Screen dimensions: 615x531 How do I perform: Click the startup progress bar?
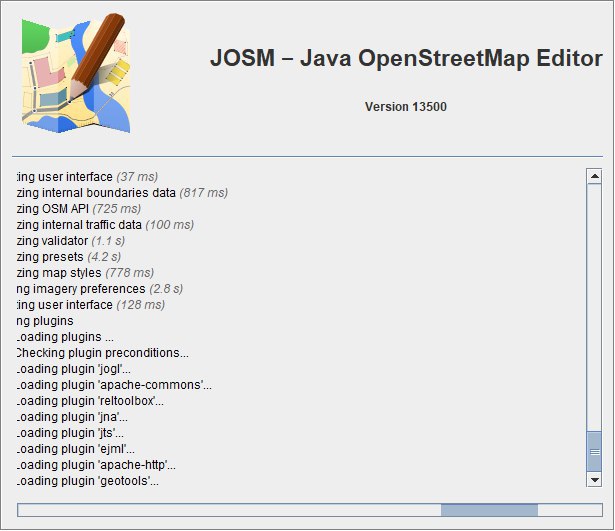point(310,510)
